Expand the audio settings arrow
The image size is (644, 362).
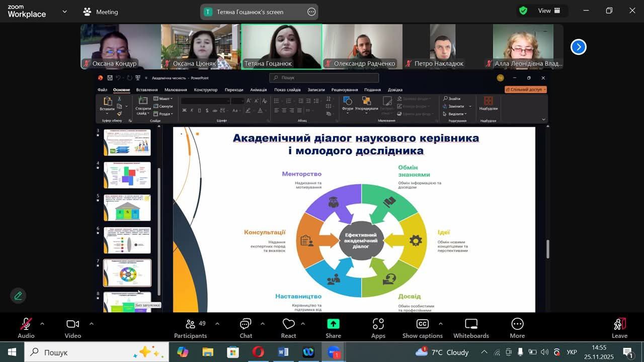[42, 324]
